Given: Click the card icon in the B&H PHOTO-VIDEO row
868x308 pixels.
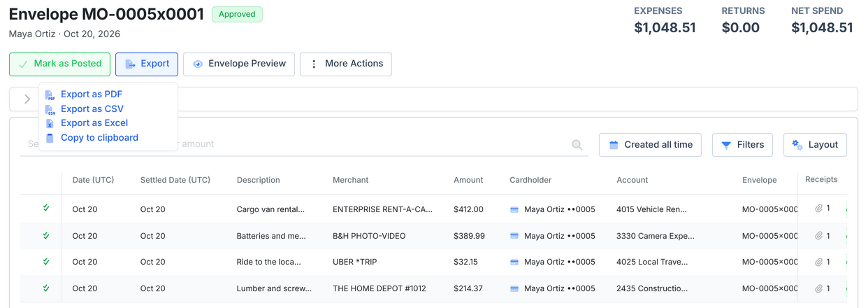Looking at the screenshot, I should click(514, 236).
